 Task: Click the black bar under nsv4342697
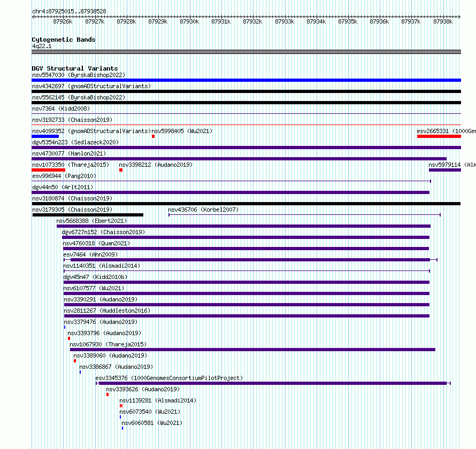tap(246, 91)
